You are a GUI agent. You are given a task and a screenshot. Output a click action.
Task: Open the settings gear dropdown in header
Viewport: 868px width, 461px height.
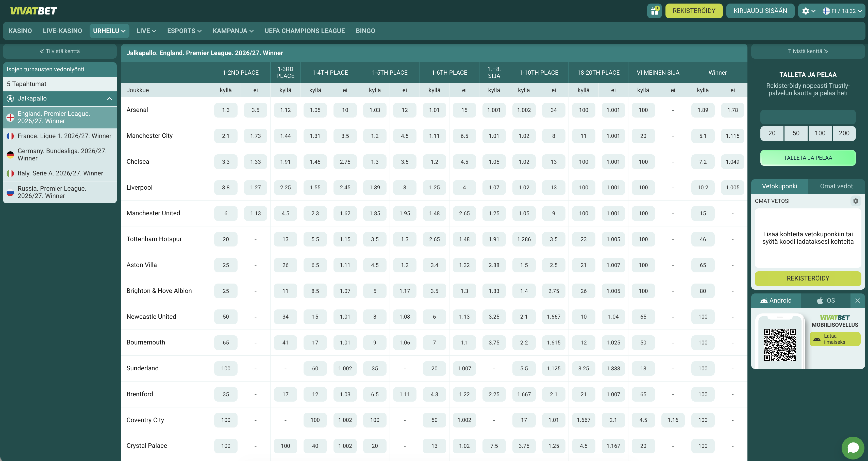[808, 11]
